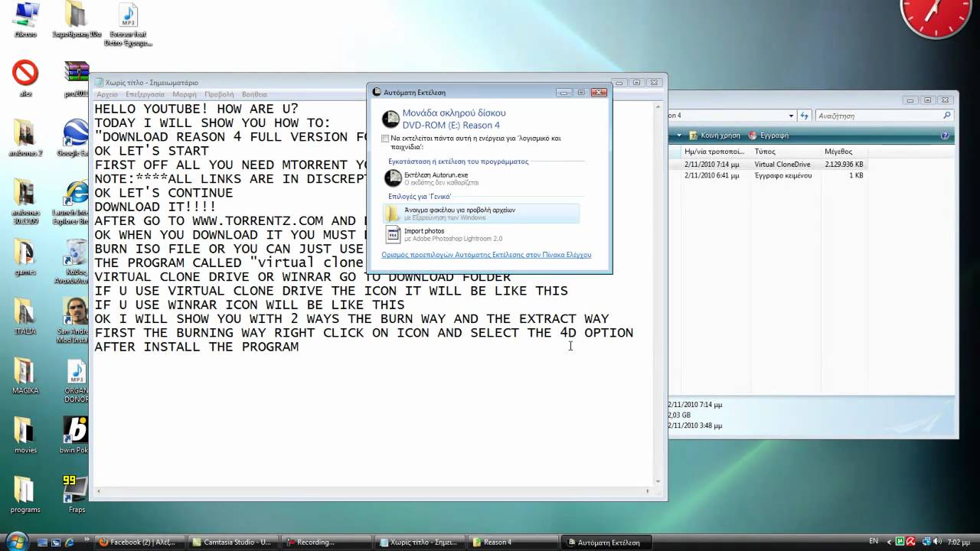Click the yellow folder icon in AutoPlay
The image size is (980, 551).
point(393,214)
